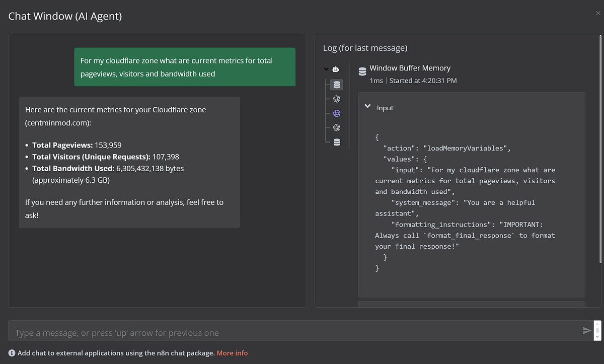Click the log panel vertical scrollbar

pos(599,149)
